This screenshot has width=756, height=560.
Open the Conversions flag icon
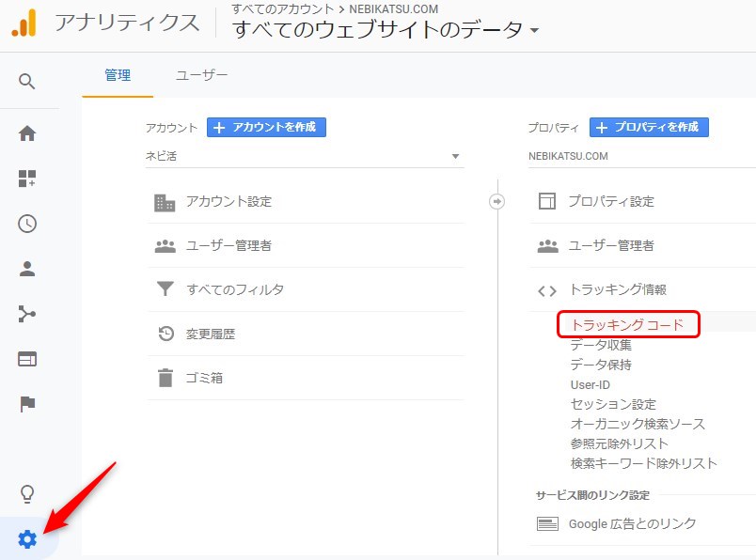[27, 404]
